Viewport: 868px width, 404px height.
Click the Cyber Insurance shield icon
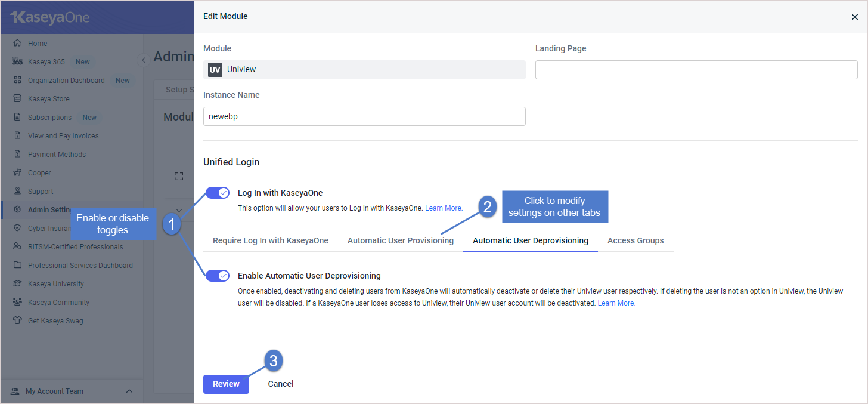[x=17, y=228]
